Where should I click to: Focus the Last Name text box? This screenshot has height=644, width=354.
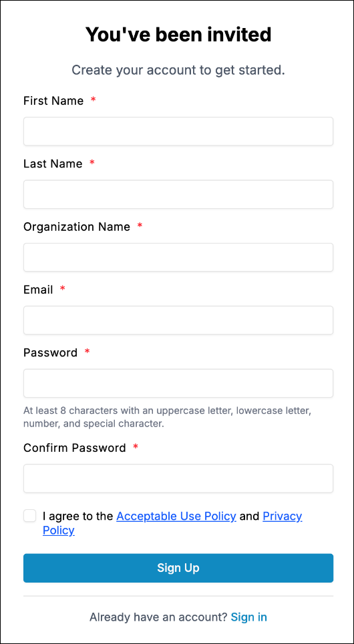(178, 194)
